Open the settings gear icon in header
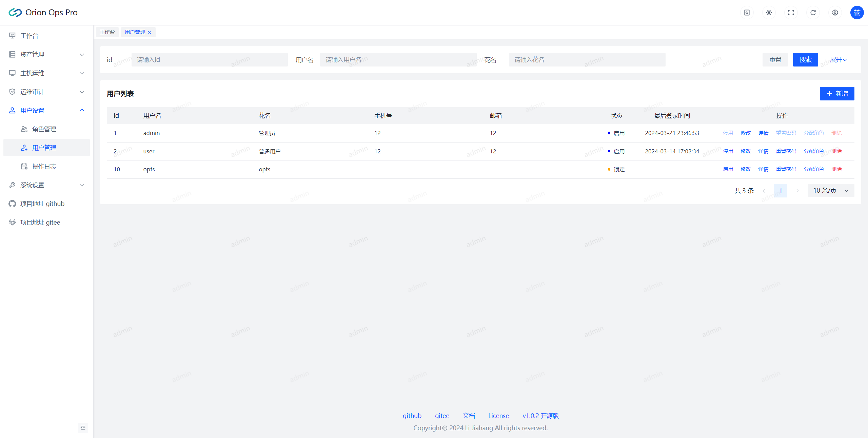Image resolution: width=868 pixels, height=438 pixels. click(x=835, y=13)
